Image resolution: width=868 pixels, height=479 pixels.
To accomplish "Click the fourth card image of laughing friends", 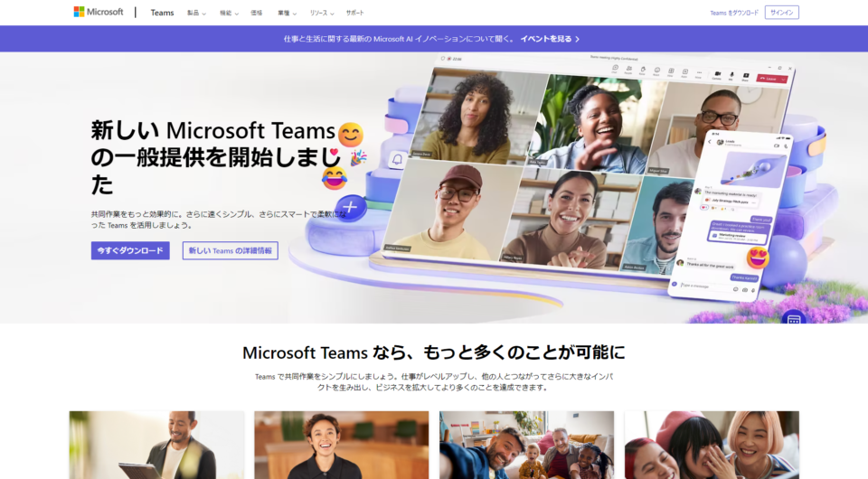I will click(712, 445).
